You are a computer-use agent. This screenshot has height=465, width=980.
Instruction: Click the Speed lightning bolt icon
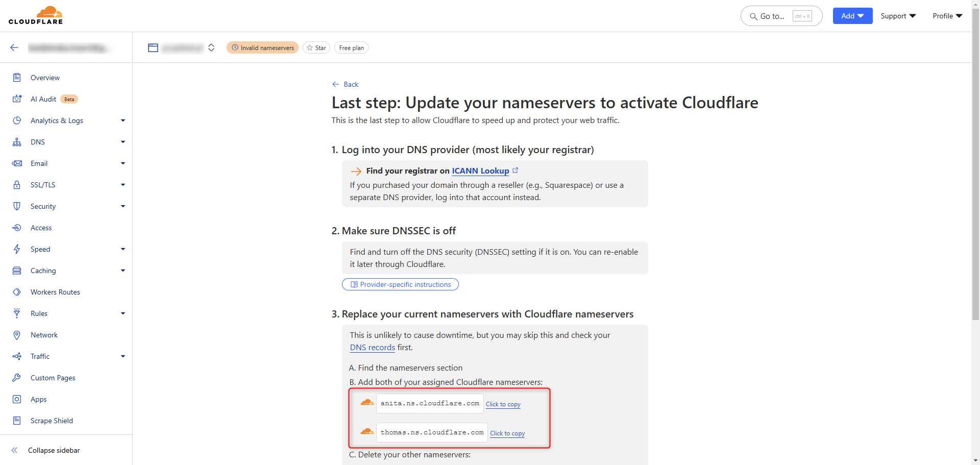point(17,249)
